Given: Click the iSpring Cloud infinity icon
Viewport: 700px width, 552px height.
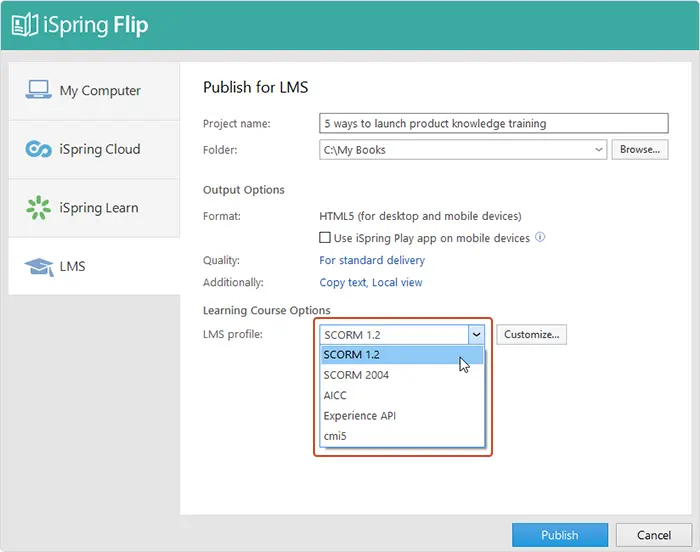Looking at the screenshot, I should 38,149.
